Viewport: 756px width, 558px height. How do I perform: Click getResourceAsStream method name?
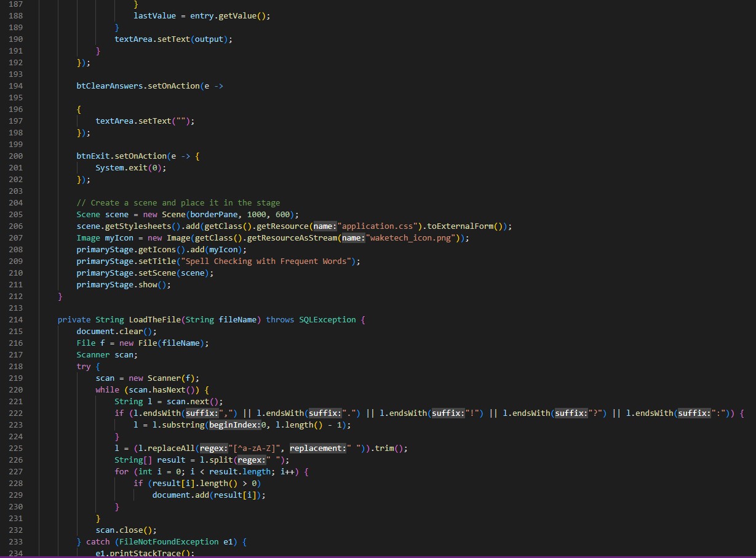pyautogui.click(x=293, y=238)
